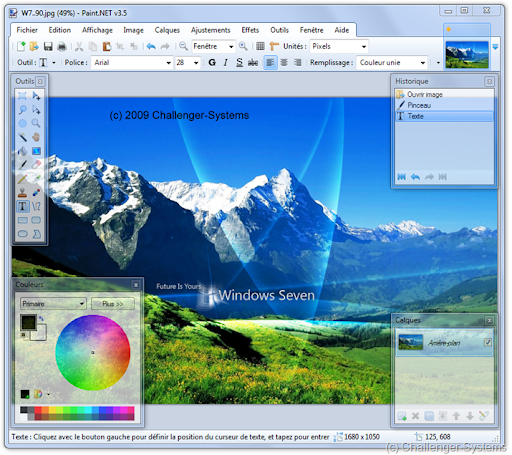This screenshot has width=512, height=455.
Task: Select the Clone Stamp tool
Action: [x=22, y=192]
